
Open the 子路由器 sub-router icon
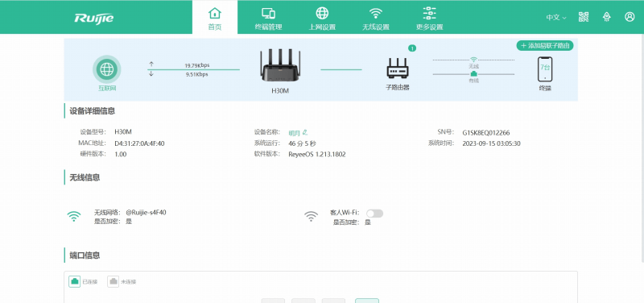coord(397,68)
